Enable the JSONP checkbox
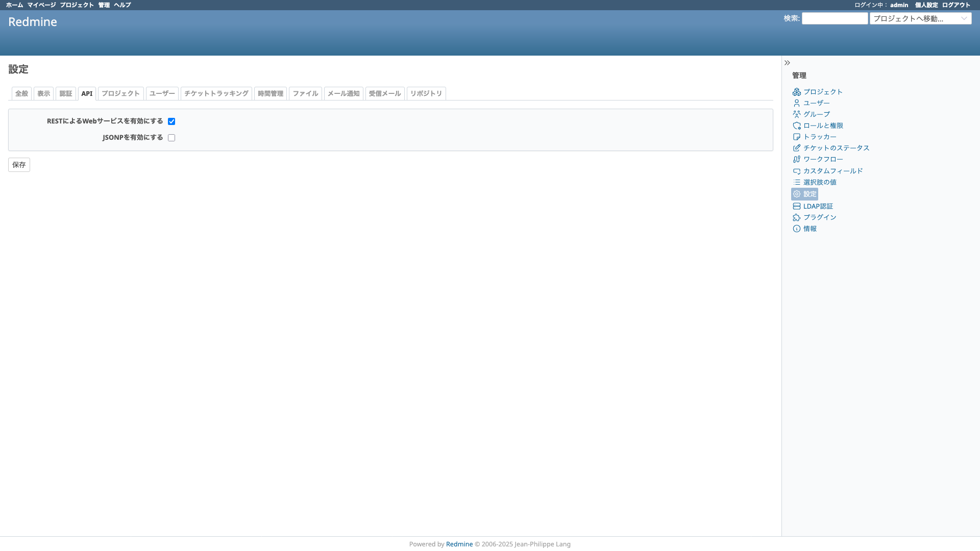The height and width of the screenshot is (551, 980). click(171, 138)
